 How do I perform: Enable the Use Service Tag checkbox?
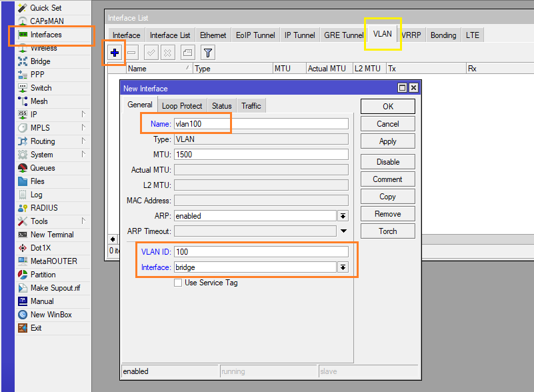[x=178, y=283]
